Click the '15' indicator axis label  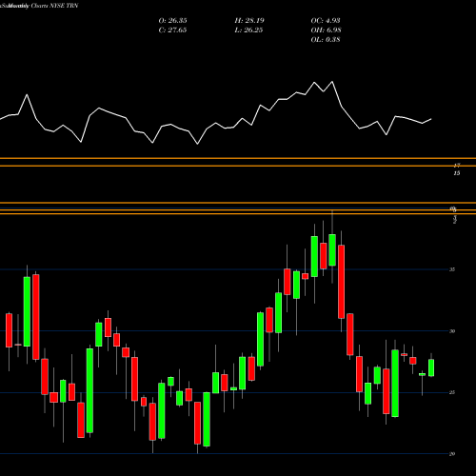457,173
